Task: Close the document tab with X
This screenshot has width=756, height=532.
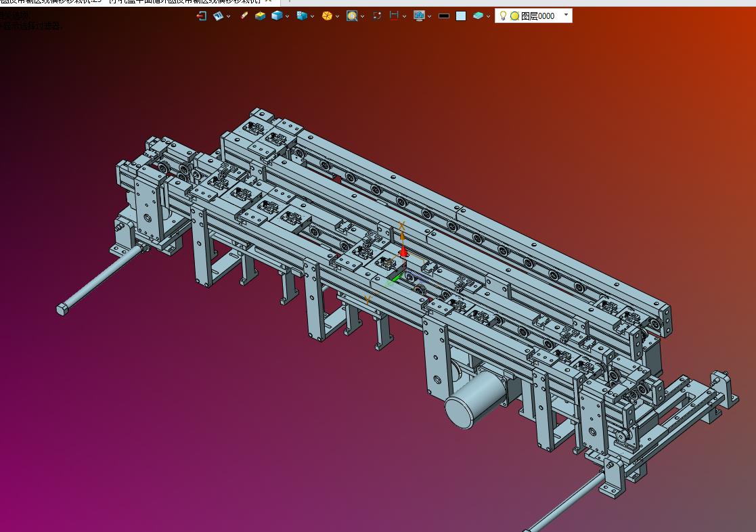Action: (269, 1)
